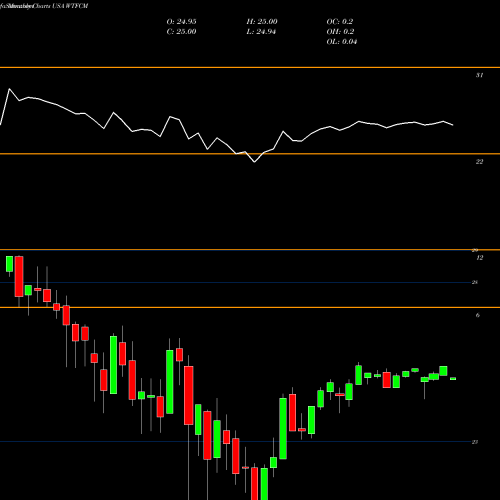Click the lowest dip of the white line
The height and width of the screenshot is (500, 500).
(x=255, y=162)
